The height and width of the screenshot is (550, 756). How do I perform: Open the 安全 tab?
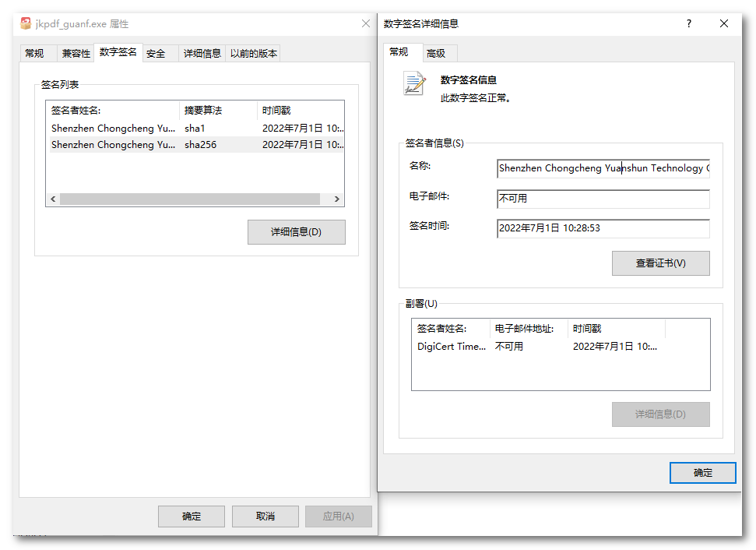tap(156, 54)
